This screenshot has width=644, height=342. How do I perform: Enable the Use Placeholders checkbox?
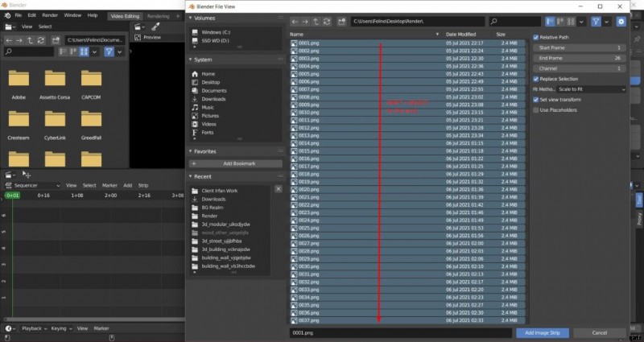pos(537,109)
